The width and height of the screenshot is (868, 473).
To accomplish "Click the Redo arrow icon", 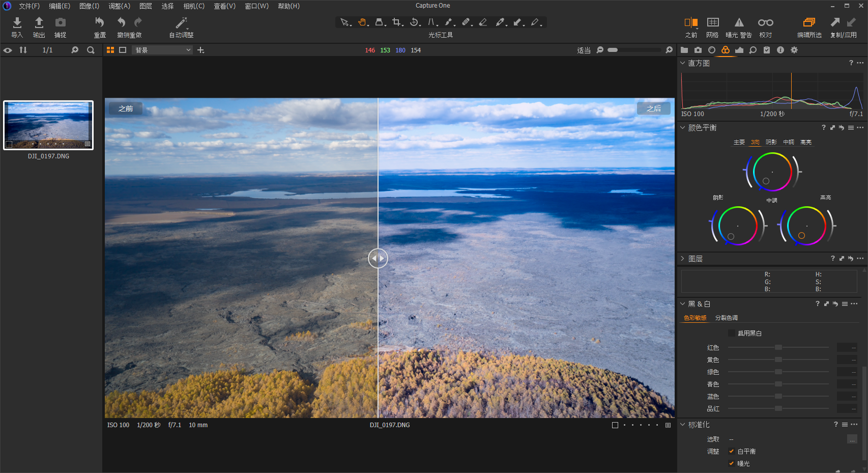I will pos(138,22).
